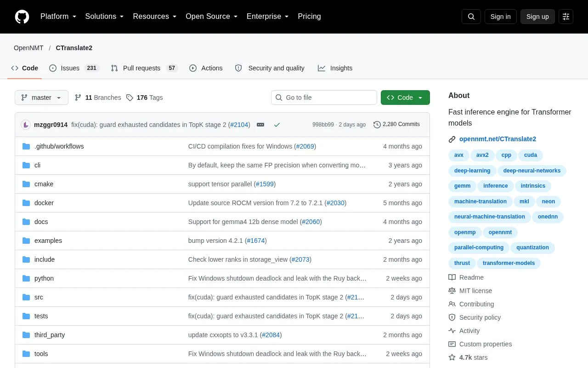The height and width of the screenshot is (368, 588).
Task: Switch to the Issues tab
Action: click(x=74, y=68)
